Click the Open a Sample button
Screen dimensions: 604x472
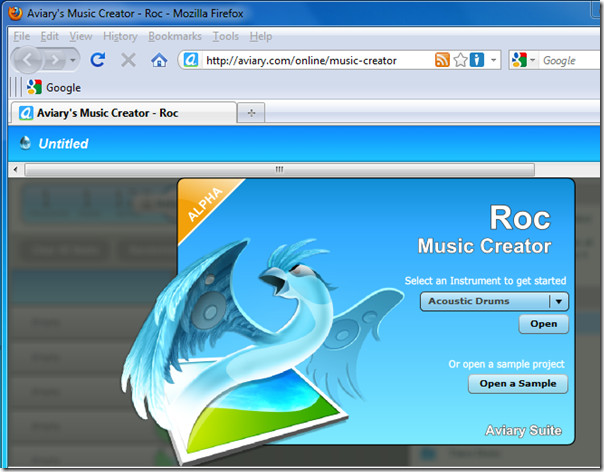coord(518,384)
